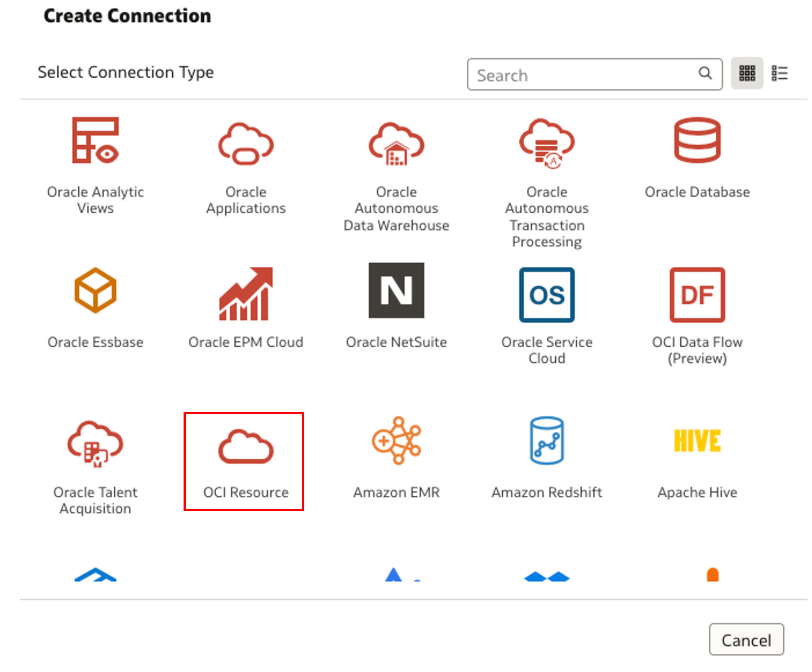Choose the Oracle Database cylinder icon
This screenshot has height=672, width=812.
[x=697, y=140]
